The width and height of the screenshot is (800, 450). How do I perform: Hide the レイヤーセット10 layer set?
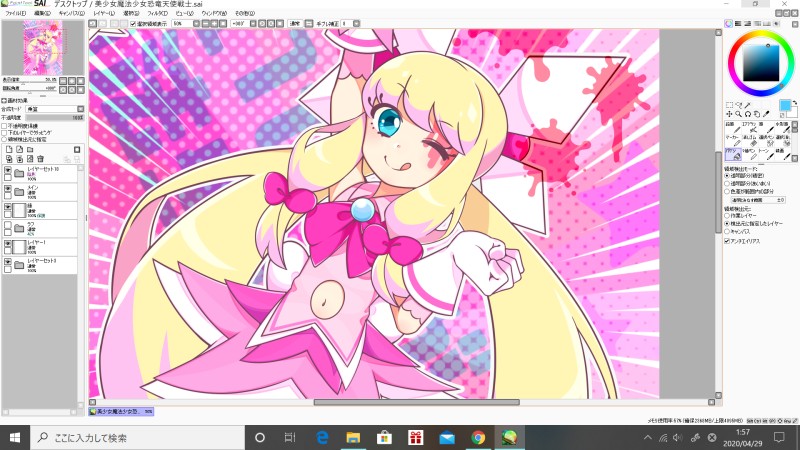[x=8, y=170]
